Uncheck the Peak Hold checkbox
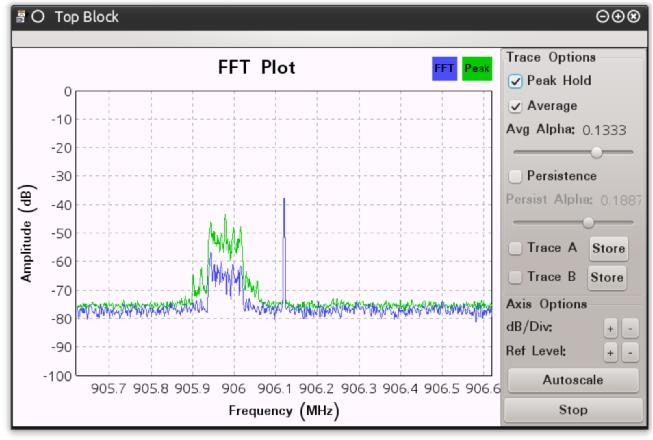Screen dimensions: 653x440 (x=515, y=81)
